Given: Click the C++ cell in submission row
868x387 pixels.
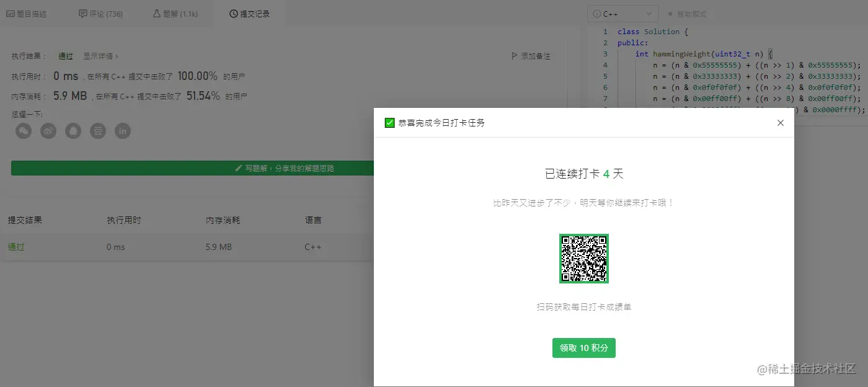Looking at the screenshot, I should click(313, 247).
